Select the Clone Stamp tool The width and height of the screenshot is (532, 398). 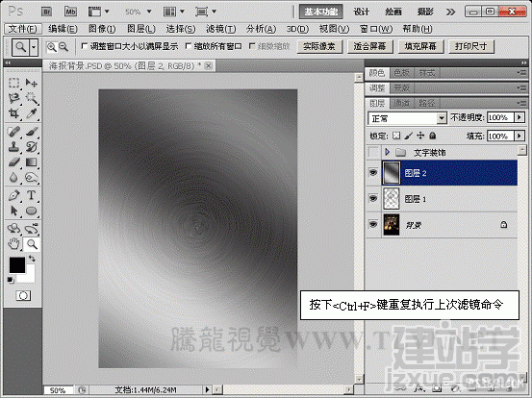(13, 147)
